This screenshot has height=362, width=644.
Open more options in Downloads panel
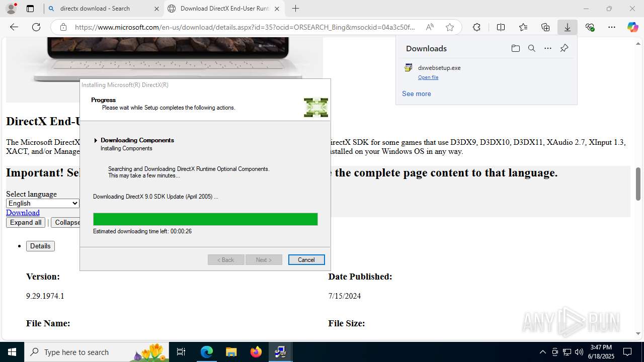(548, 48)
